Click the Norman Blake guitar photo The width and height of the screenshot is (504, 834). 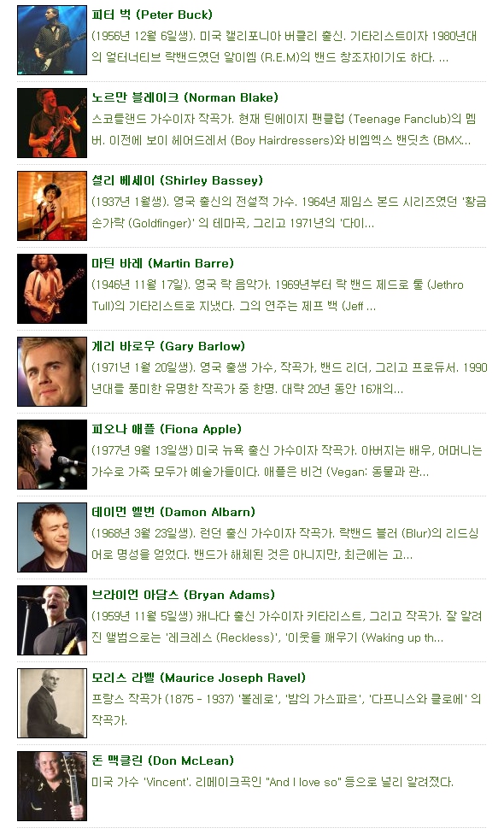[x=52, y=123]
